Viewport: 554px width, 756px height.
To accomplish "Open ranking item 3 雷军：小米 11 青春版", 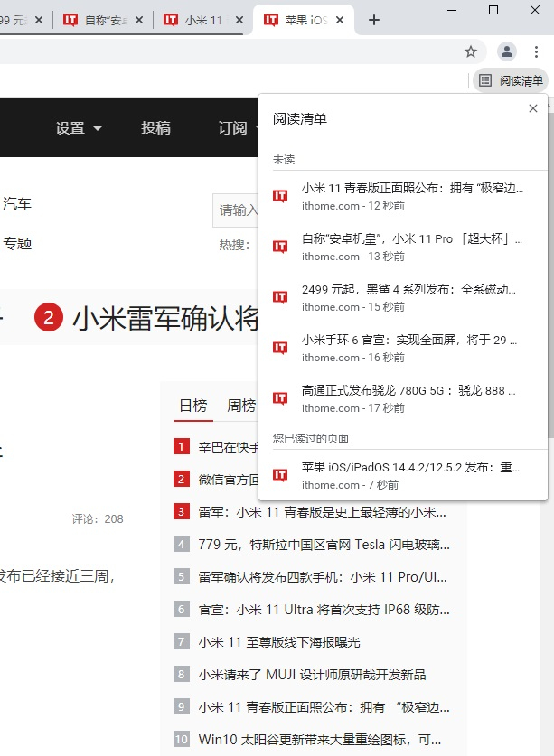I will pos(322,512).
